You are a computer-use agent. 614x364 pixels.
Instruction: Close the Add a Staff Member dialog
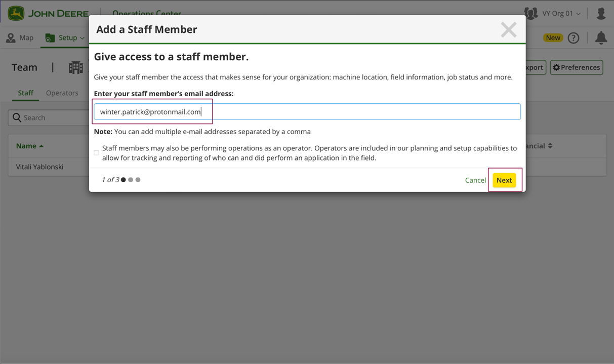tap(508, 30)
